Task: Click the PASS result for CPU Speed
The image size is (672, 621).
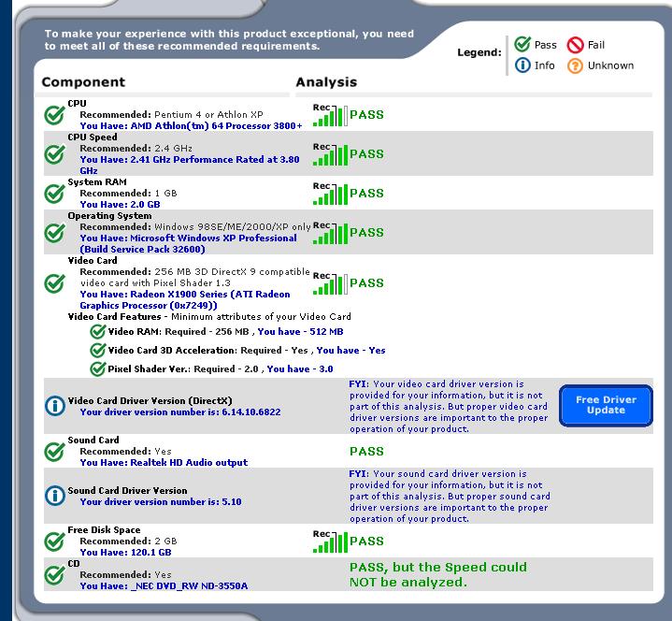Action: [x=366, y=154]
